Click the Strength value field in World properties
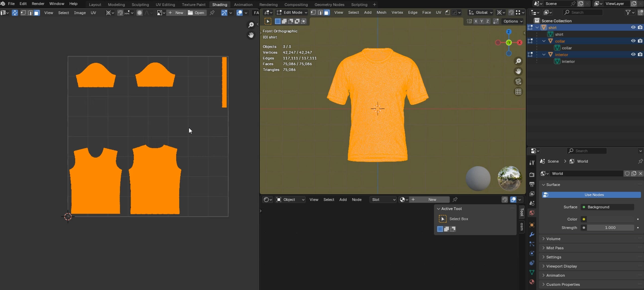Image resolution: width=644 pixels, height=290 pixels. [x=610, y=228]
